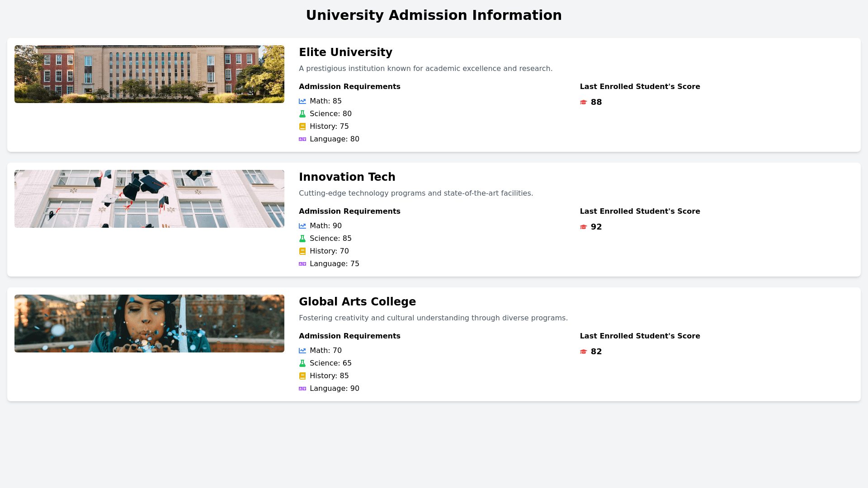Click the Innovation Tech title
Image resolution: width=868 pixels, height=488 pixels.
pyautogui.click(x=347, y=177)
